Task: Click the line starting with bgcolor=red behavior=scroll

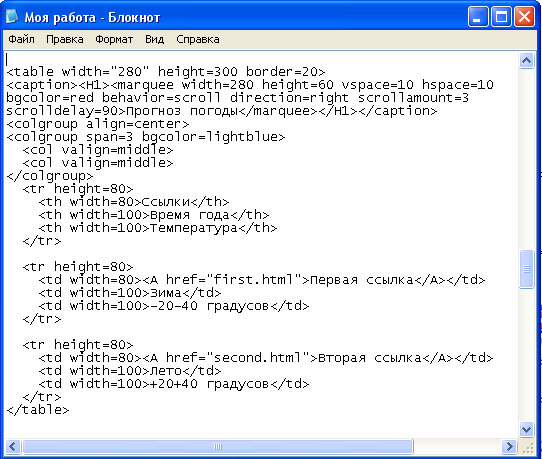Action: click(237, 98)
